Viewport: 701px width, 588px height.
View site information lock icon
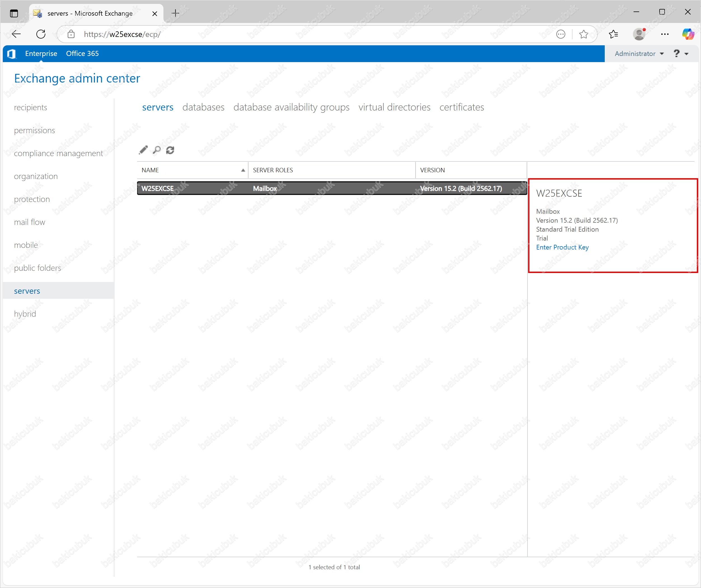[71, 34]
